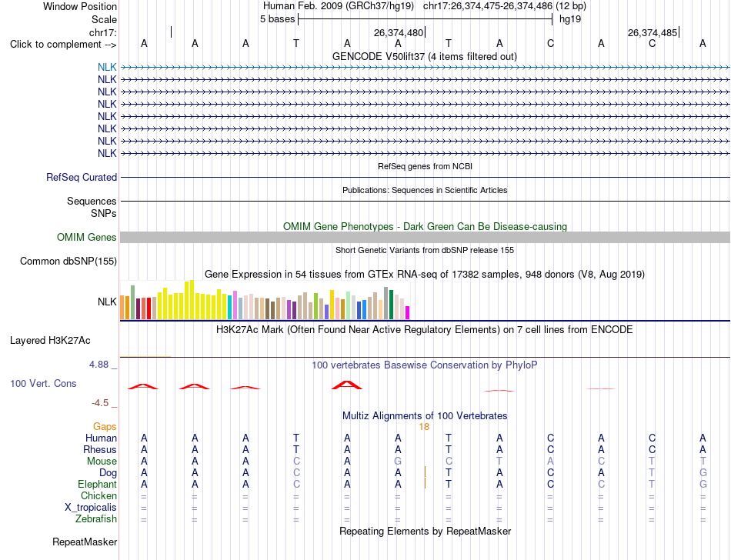Viewport: 731px width, 560px height.
Task: Click the tallest red A in PhyloP track
Action: pyautogui.click(x=347, y=385)
